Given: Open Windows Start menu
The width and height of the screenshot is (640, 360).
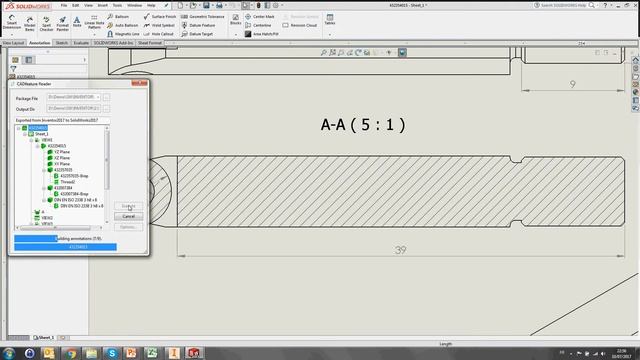Looking at the screenshot, I should [8, 353].
